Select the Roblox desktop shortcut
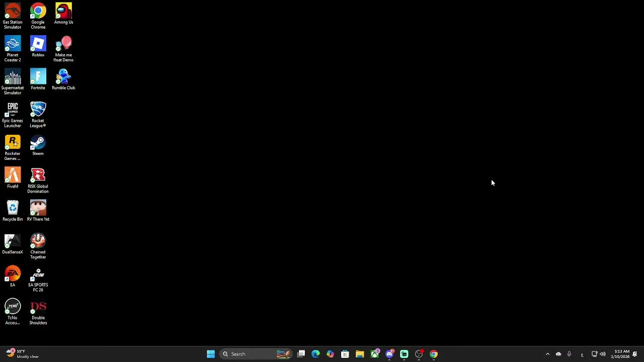This screenshot has height=362, width=644. 38,47
